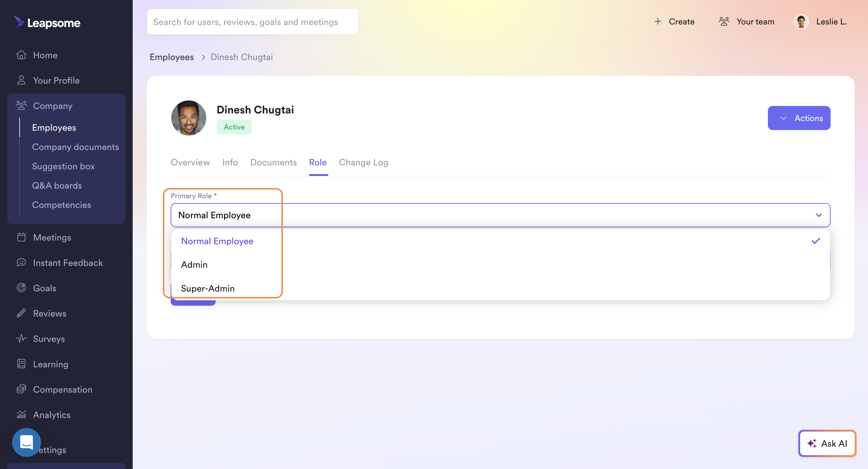Click the Your team link text
Image resolution: width=868 pixels, height=469 pixels.
756,21
